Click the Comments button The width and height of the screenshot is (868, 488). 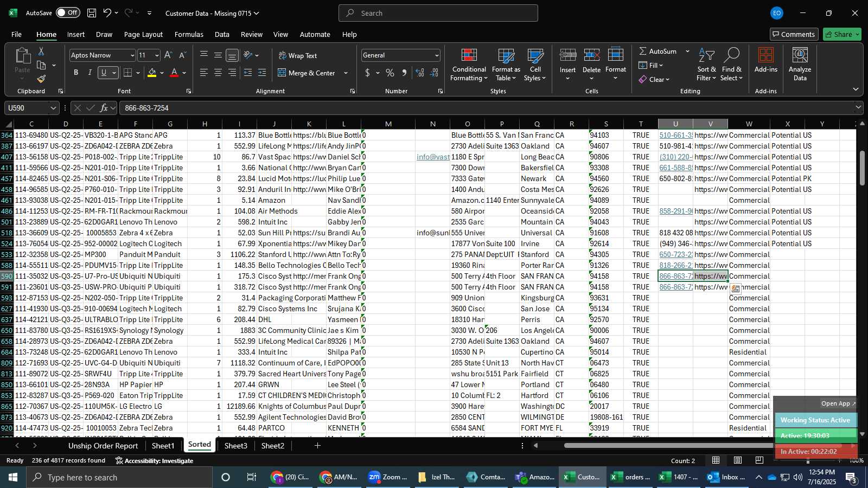(x=794, y=34)
